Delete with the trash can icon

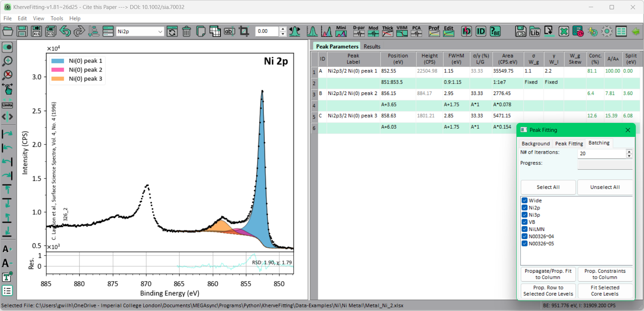[186, 32]
